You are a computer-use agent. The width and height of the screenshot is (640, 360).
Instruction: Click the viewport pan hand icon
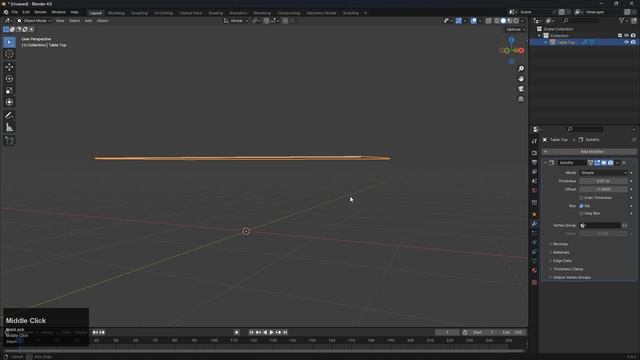521,79
